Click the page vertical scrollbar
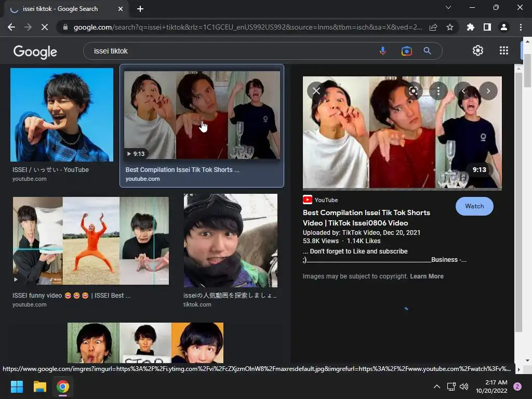 [527, 70]
